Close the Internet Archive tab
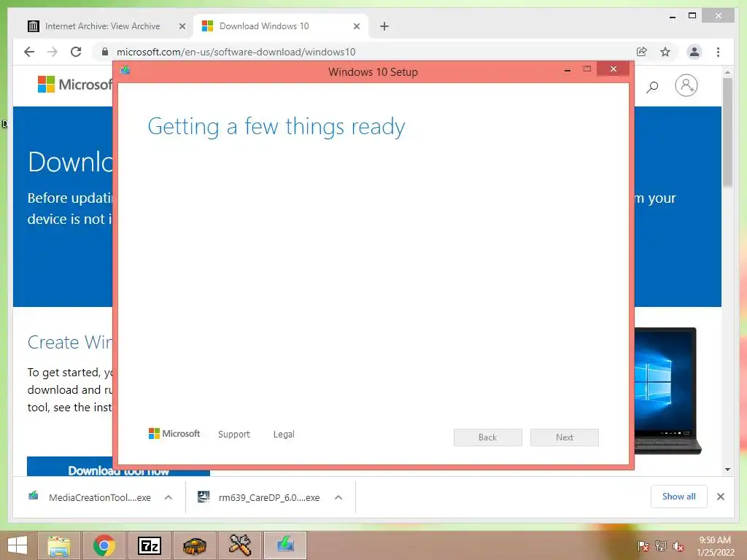747x560 pixels. tap(182, 26)
